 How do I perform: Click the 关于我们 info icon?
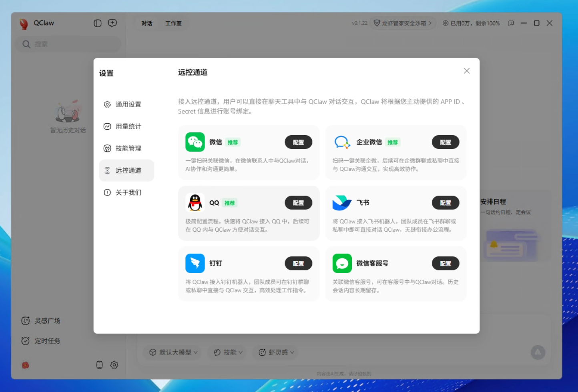(107, 192)
